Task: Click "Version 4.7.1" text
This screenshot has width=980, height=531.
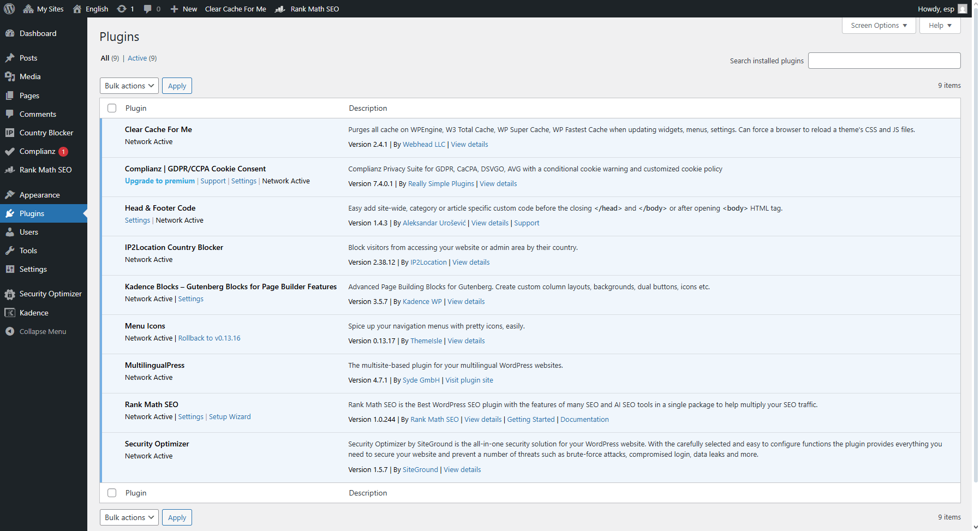Action: coord(368,380)
